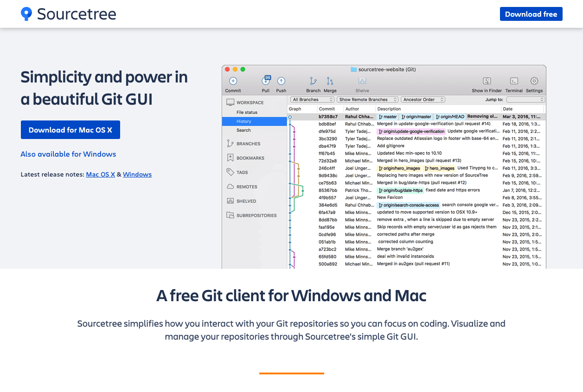Select commit ff67b45 Updated Mac min-spec

pos(416,153)
